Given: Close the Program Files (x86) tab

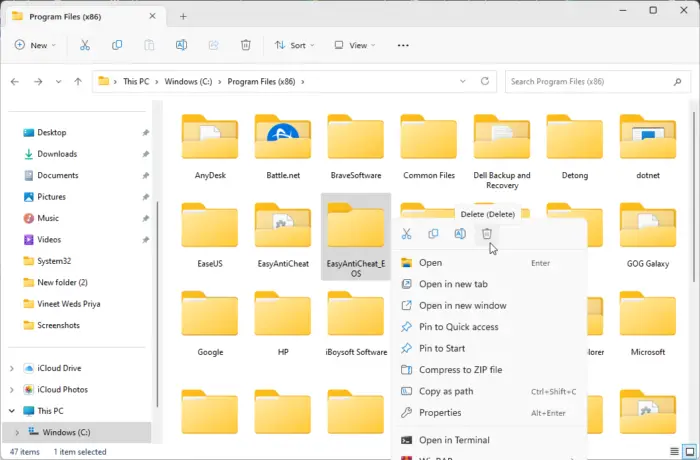Looking at the screenshot, I should click(x=152, y=16).
